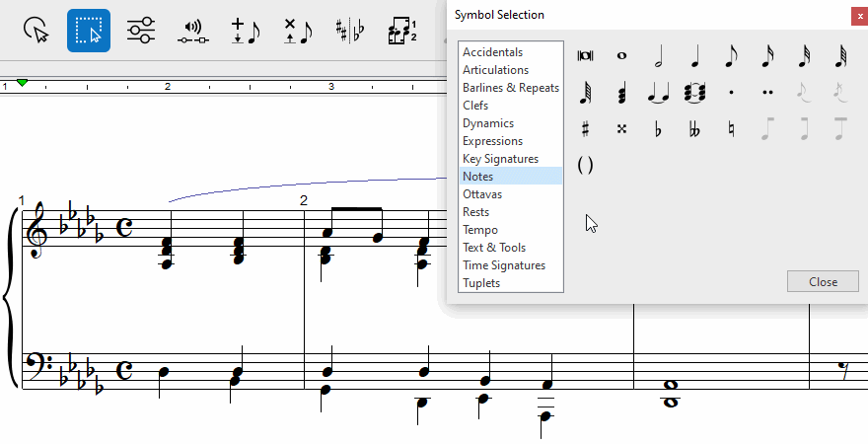Click the blue slur above the treble staff
The height and width of the screenshot is (444, 868).
pyautogui.click(x=308, y=187)
